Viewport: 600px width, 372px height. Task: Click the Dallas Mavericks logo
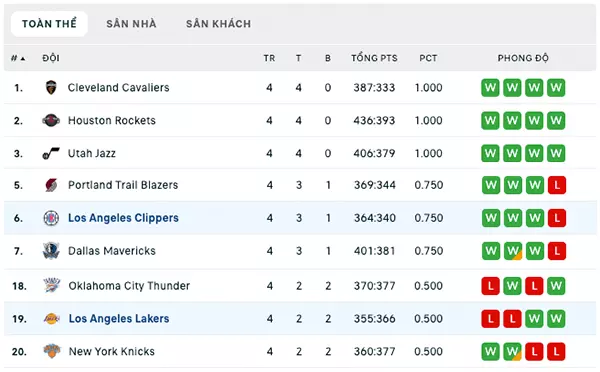point(51,251)
